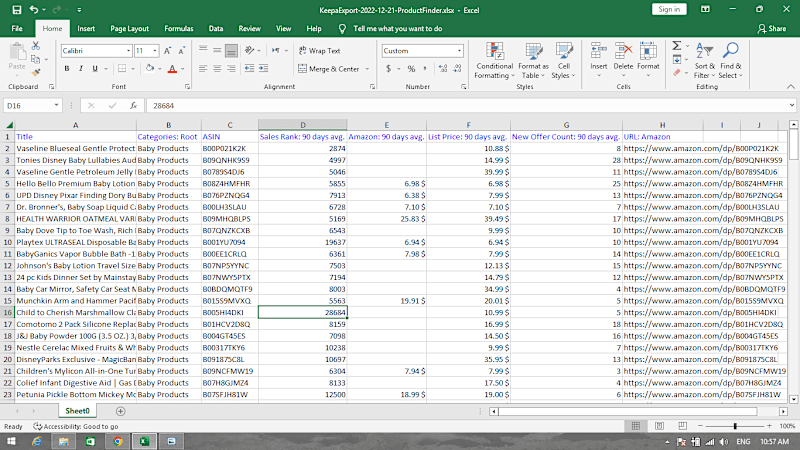Increase the cell indent
This screenshot has height=450, width=800.
pos(263,68)
